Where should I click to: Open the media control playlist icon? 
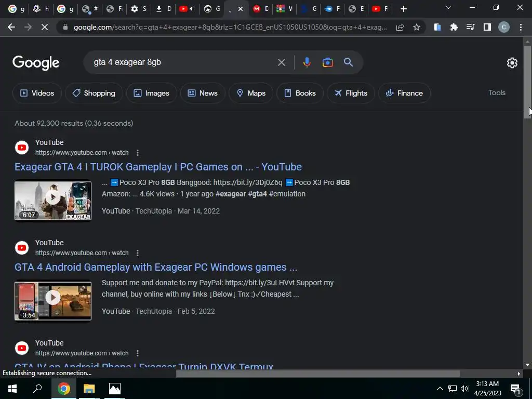[470, 27]
